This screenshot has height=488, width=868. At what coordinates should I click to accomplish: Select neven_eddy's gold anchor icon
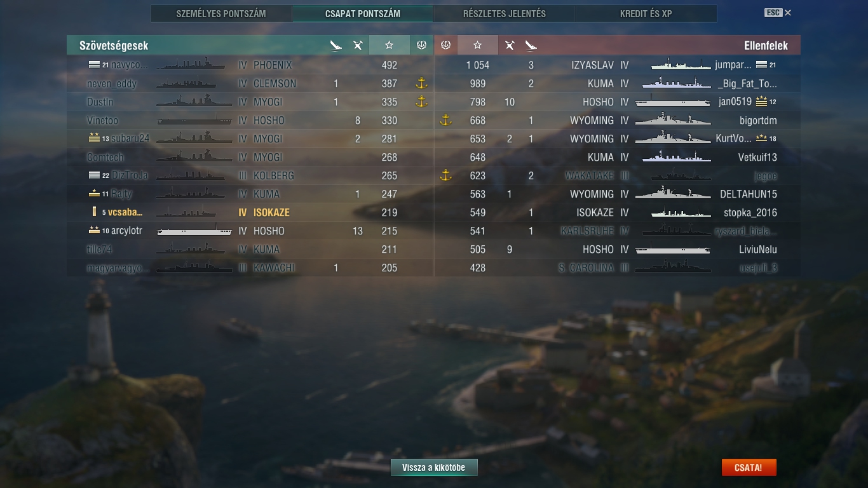point(421,83)
